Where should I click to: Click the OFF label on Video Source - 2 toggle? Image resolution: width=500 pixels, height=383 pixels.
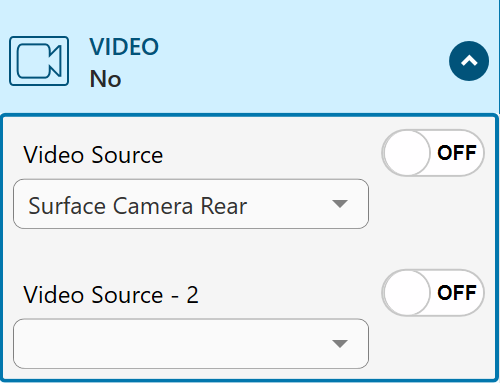click(x=456, y=293)
